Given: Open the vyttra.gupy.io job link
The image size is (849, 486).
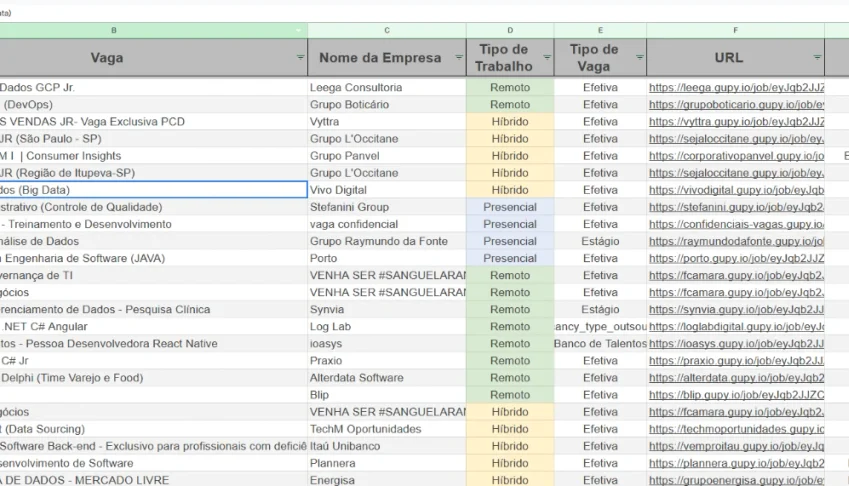Looking at the screenshot, I should [736, 122].
